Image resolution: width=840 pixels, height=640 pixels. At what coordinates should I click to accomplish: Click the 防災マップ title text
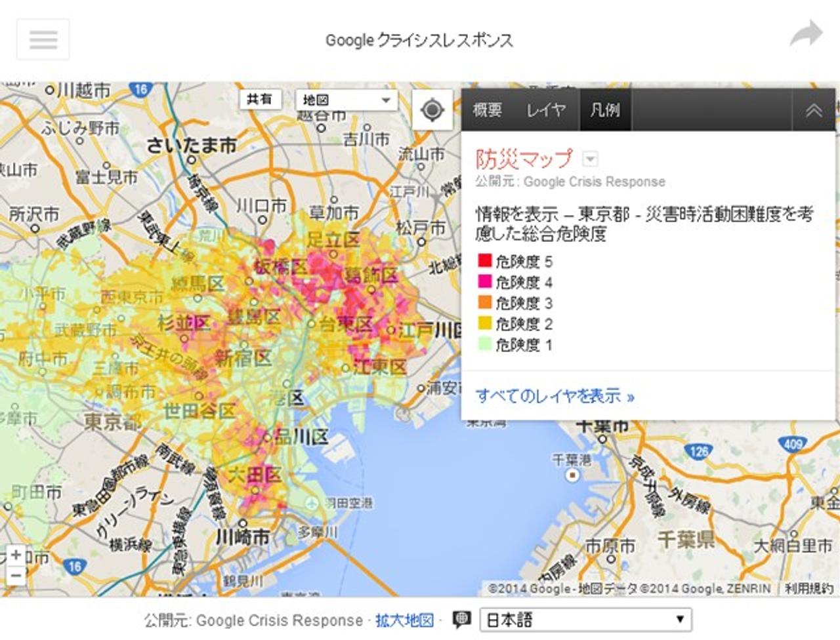pos(524,159)
